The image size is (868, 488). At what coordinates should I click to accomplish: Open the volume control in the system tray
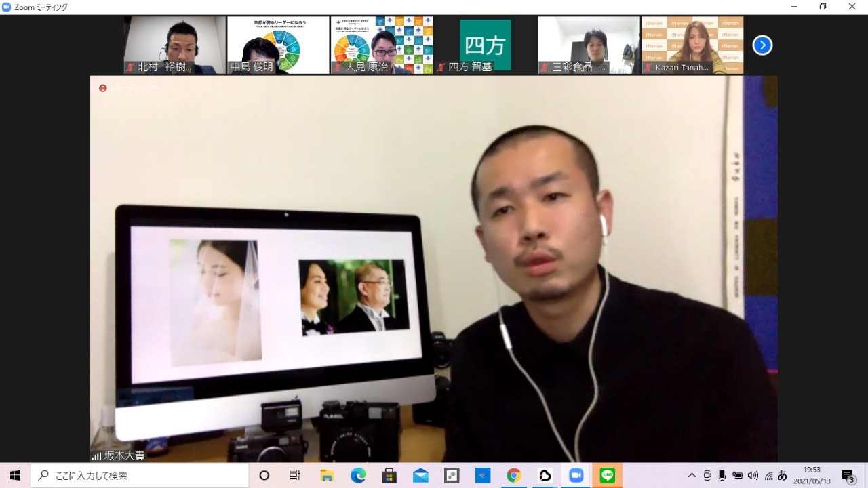[753, 475]
